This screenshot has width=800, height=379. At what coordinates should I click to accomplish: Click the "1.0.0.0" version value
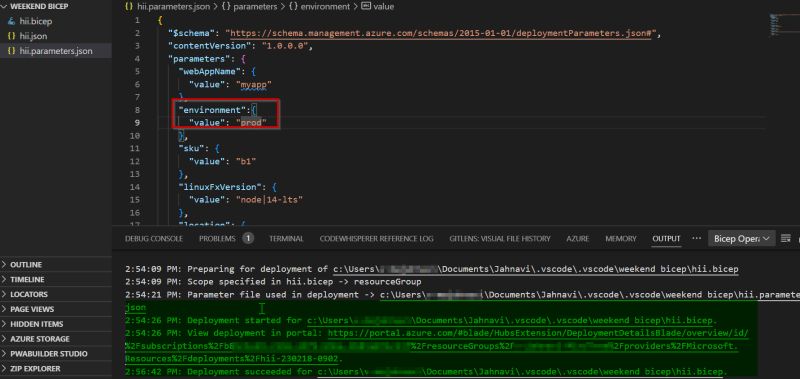(x=286, y=46)
